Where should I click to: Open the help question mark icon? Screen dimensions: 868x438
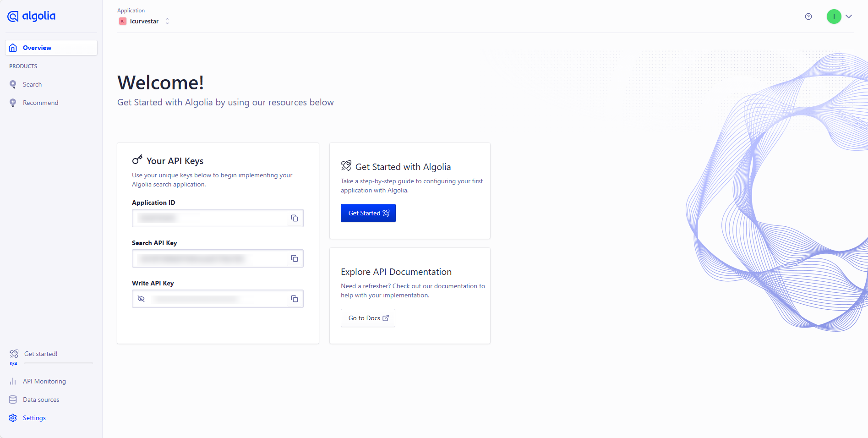(x=808, y=16)
